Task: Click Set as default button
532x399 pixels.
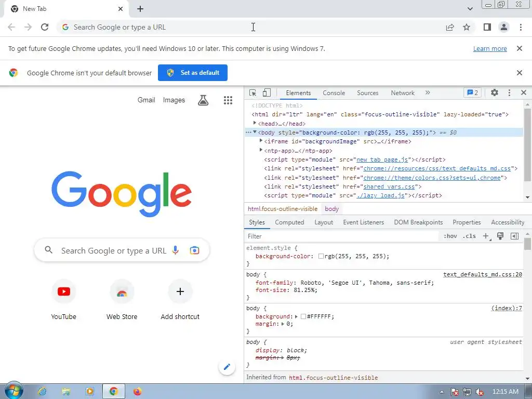Action: [193, 73]
